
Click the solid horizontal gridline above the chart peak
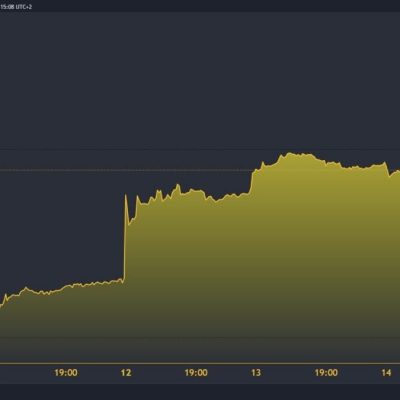pyautogui.click(x=200, y=150)
